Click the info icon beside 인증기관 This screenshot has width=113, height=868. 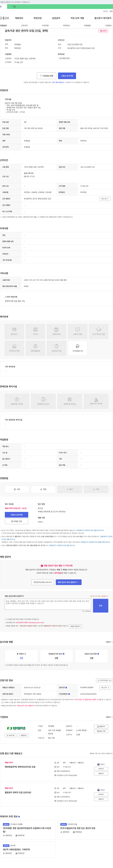66,687
